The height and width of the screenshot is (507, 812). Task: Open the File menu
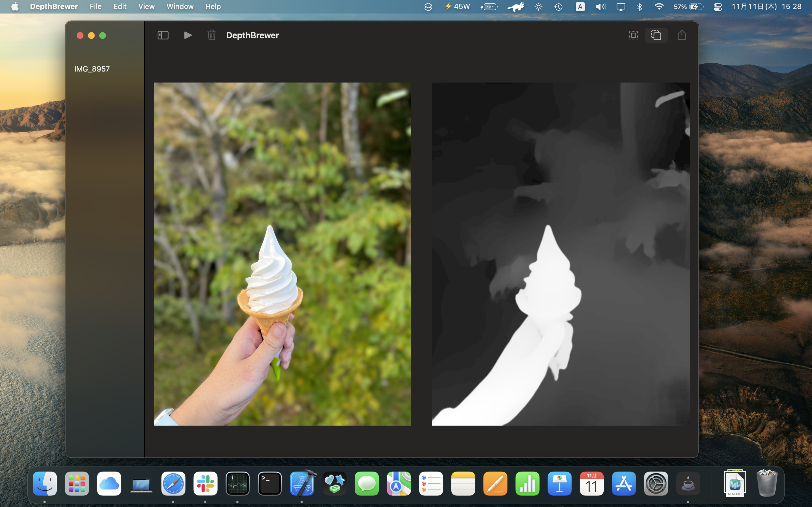click(x=95, y=6)
